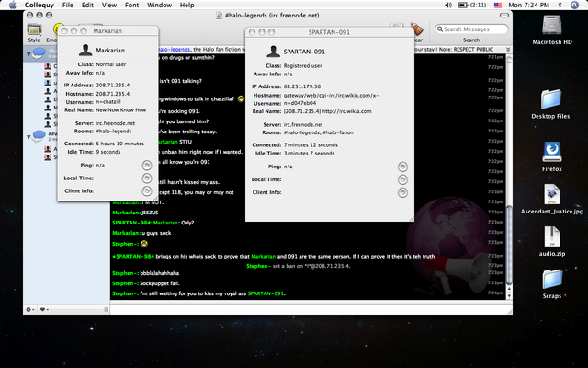588x368 pixels.
Task: Click the document icon beside #halo-legends title
Action: click(x=219, y=16)
